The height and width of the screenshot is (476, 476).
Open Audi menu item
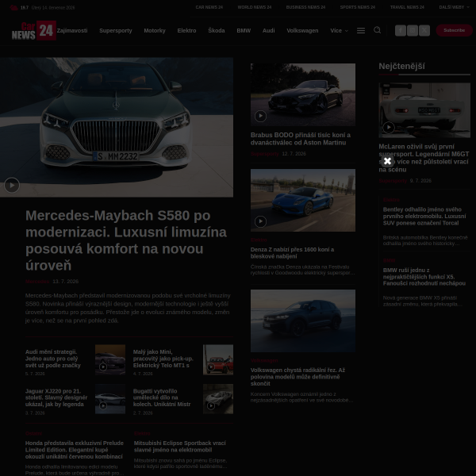pyautogui.click(x=269, y=31)
